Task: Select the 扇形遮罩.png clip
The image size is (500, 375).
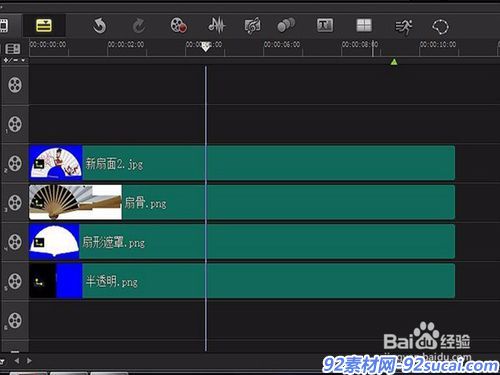Action: tap(242, 242)
